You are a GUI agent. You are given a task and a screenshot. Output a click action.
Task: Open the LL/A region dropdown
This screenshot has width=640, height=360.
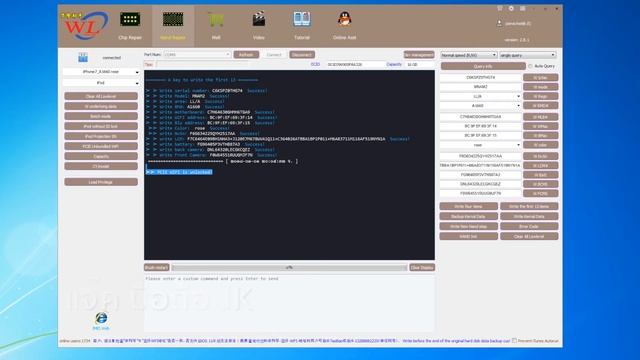pyautogui.click(x=480, y=96)
